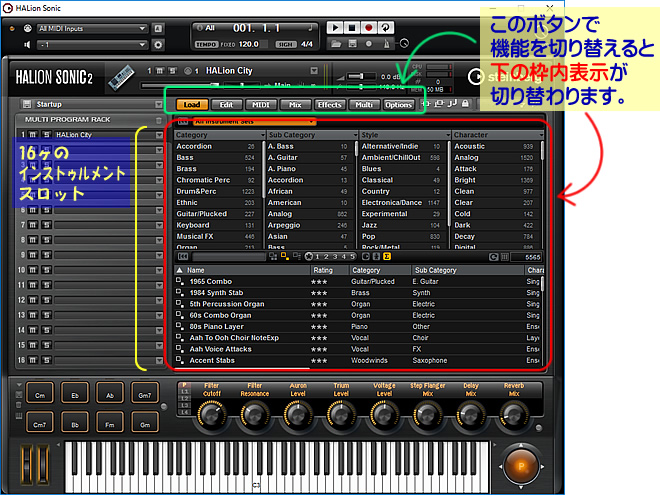Solo slot 9 in the program rack

[46, 255]
